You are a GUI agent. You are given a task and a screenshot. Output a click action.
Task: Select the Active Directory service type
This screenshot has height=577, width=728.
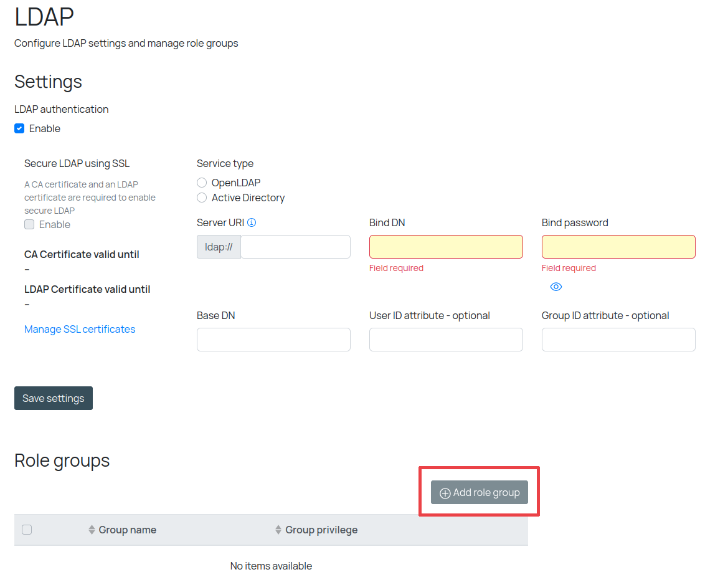click(202, 198)
